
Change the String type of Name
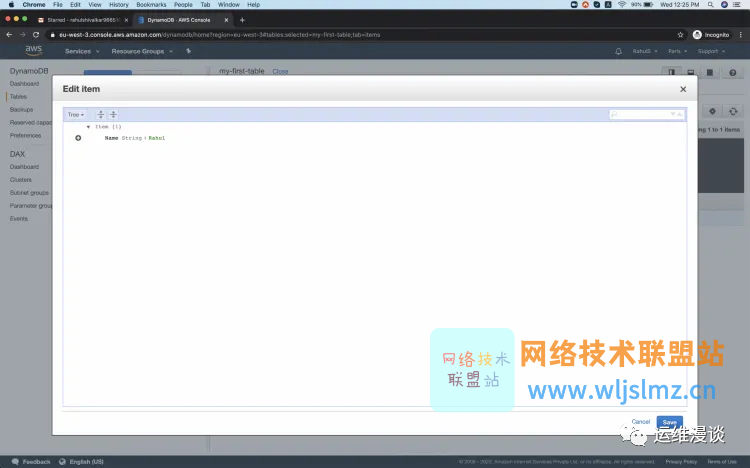(132, 138)
